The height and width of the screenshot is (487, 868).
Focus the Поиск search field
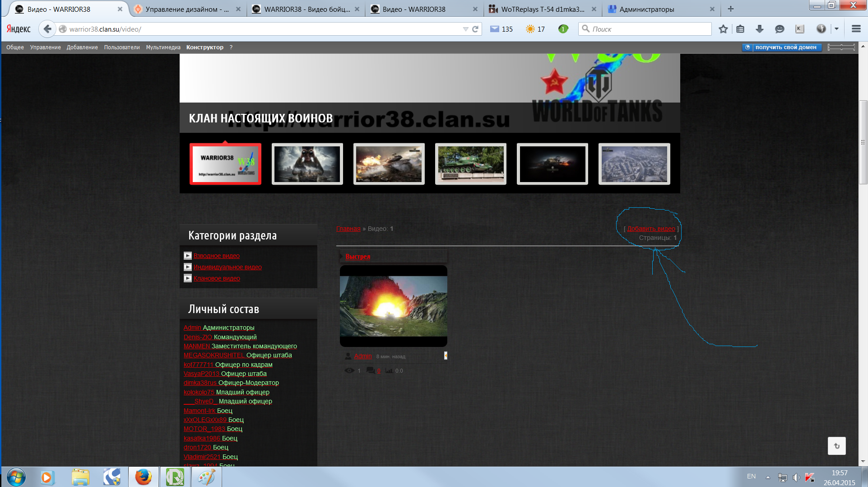[x=645, y=29]
